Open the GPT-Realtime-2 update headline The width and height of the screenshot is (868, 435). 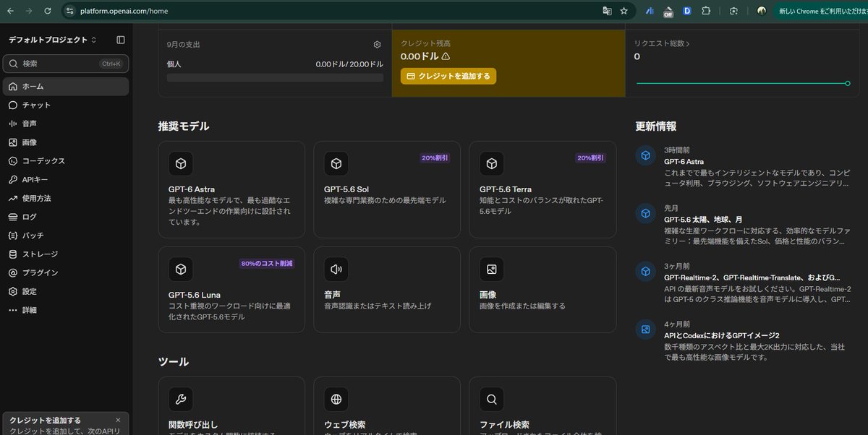(x=752, y=277)
